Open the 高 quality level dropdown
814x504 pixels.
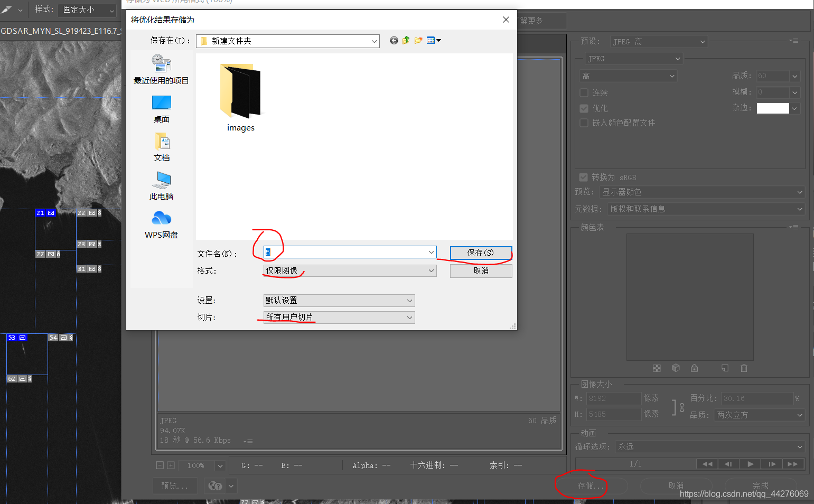[x=628, y=76]
